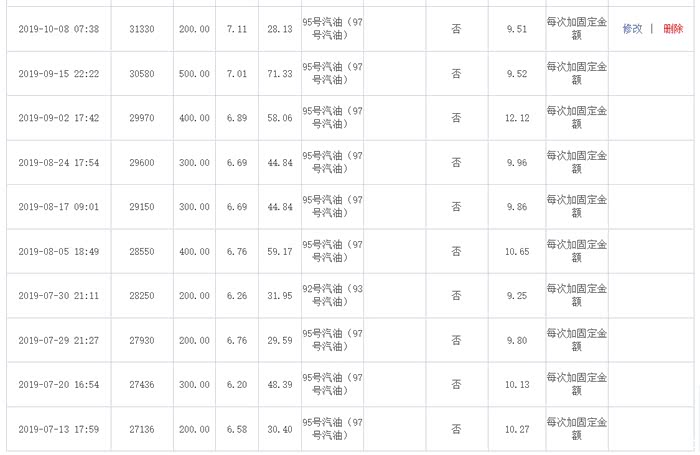Click the 92号汽油（93号汽油）fuel type cell
The image size is (700, 455).
coord(331,296)
